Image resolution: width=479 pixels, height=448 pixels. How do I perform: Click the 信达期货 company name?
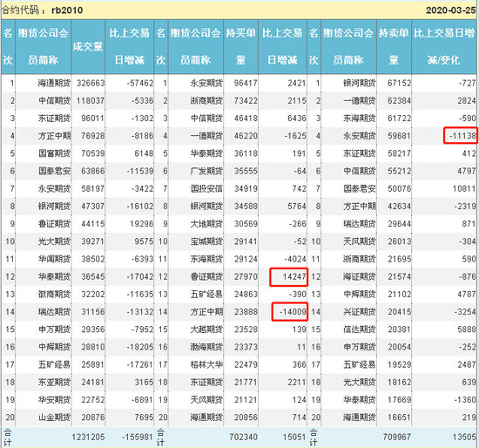click(x=359, y=329)
